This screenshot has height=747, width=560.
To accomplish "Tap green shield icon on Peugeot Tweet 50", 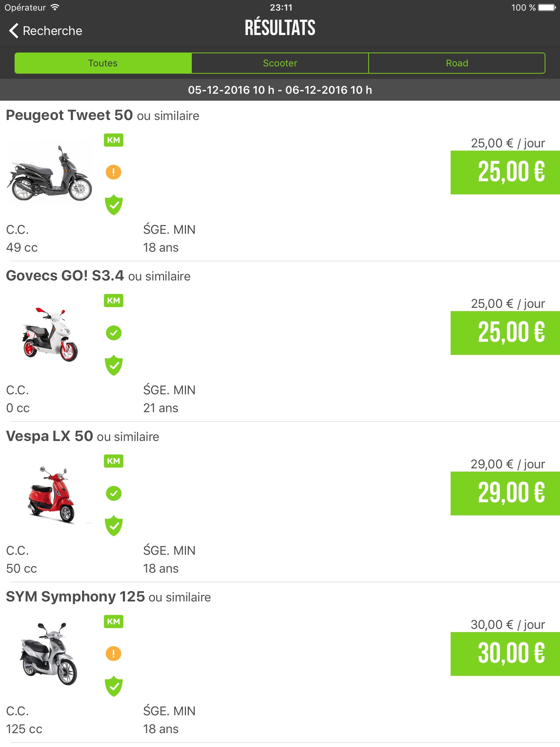I will point(114,205).
